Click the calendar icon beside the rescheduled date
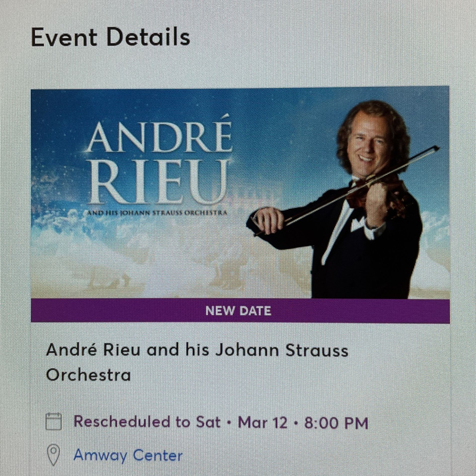Screen dimensions: 476x476 coord(54,421)
